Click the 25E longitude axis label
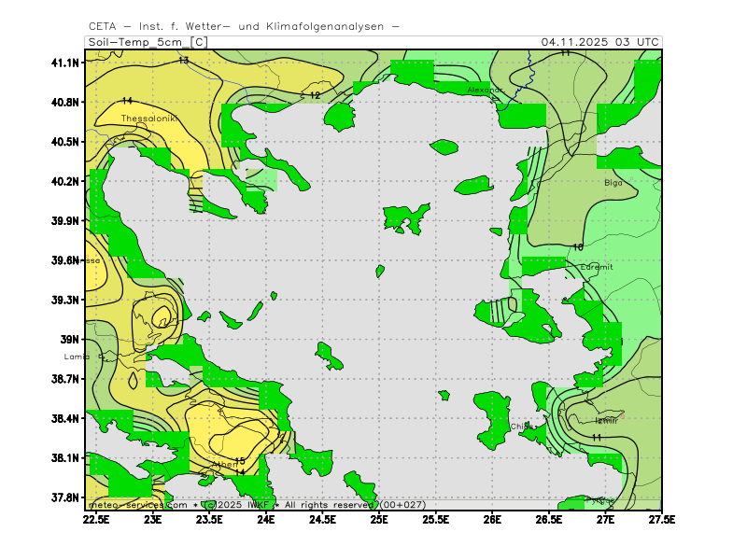 coord(379,518)
